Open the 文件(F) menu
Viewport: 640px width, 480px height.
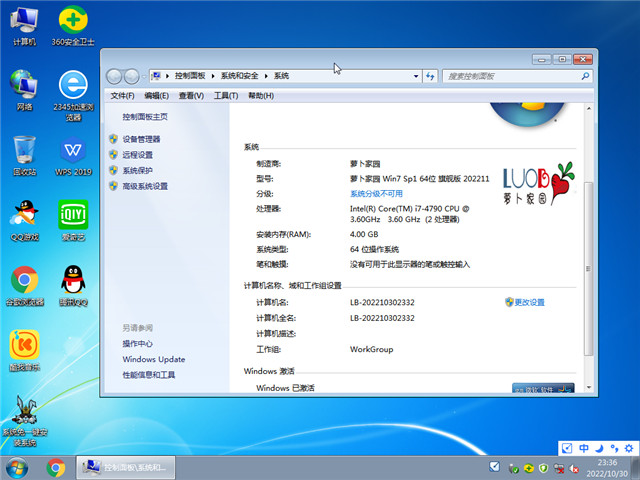[122, 96]
